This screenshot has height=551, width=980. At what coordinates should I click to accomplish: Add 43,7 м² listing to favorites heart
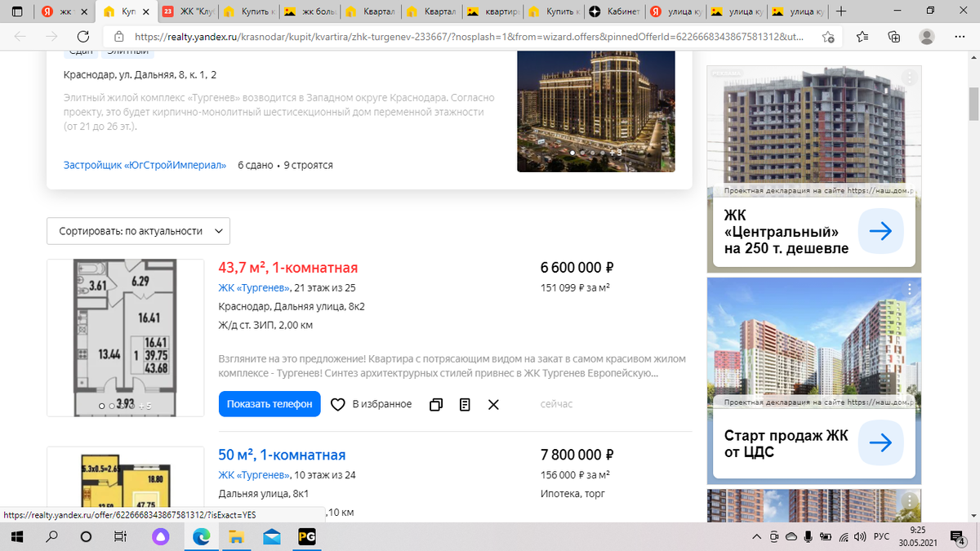[x=337, y=404]
